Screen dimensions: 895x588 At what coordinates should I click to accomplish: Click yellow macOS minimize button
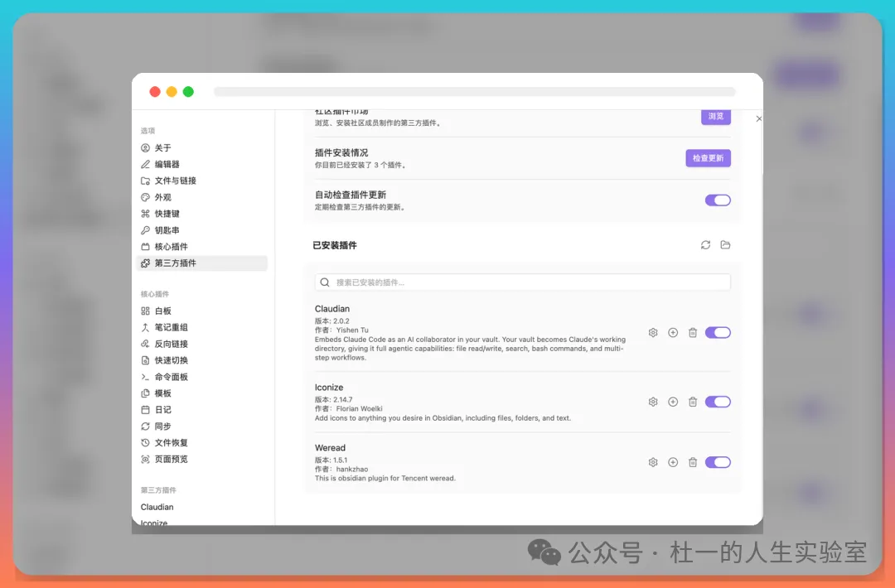click(172, 92)
